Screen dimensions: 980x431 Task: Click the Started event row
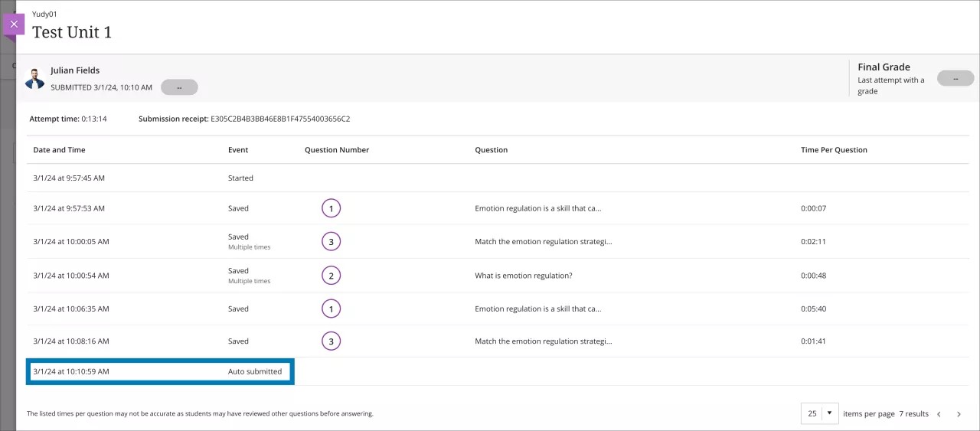coord(240,178)
